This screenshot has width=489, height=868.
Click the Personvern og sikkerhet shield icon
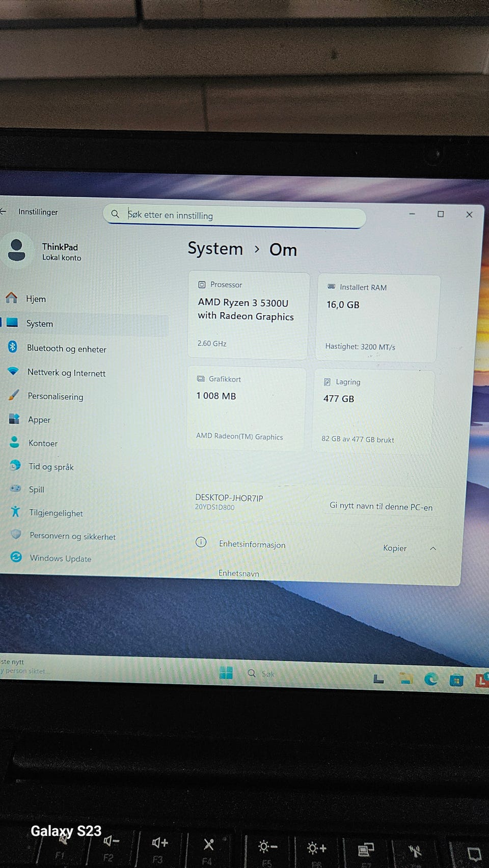point(16,534)
